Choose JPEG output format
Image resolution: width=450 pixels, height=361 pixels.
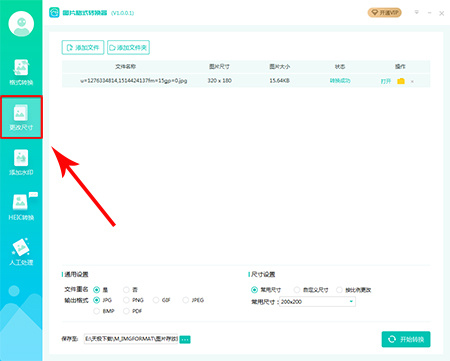click(x=186, y=300)
